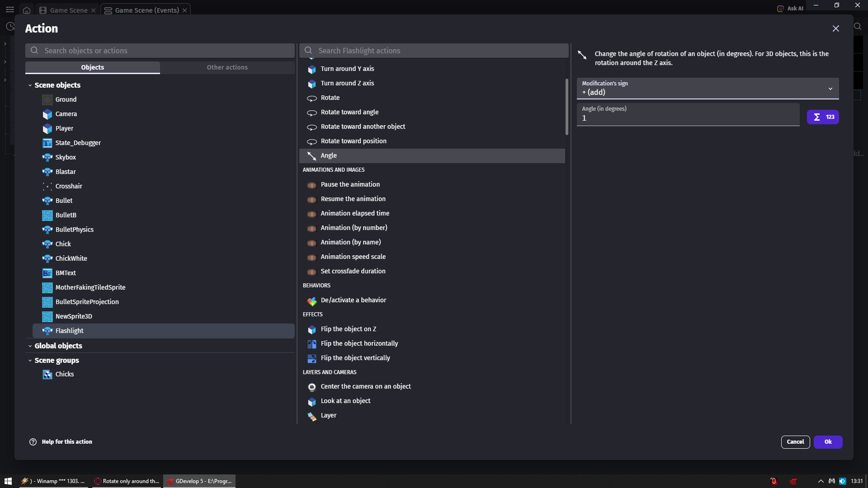868x488 pixels.
Task: Click the Flashlight 3D model icon
Action: [x=47, y=331]
